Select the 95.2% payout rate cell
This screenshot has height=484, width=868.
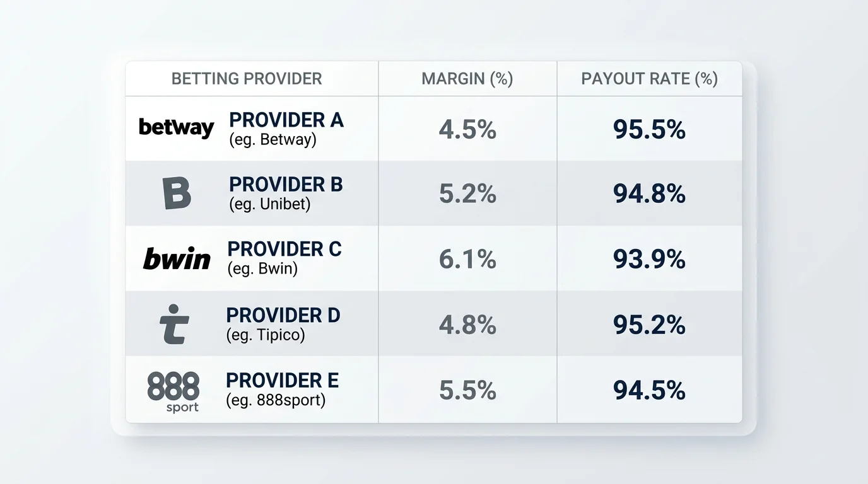point(649,325)
